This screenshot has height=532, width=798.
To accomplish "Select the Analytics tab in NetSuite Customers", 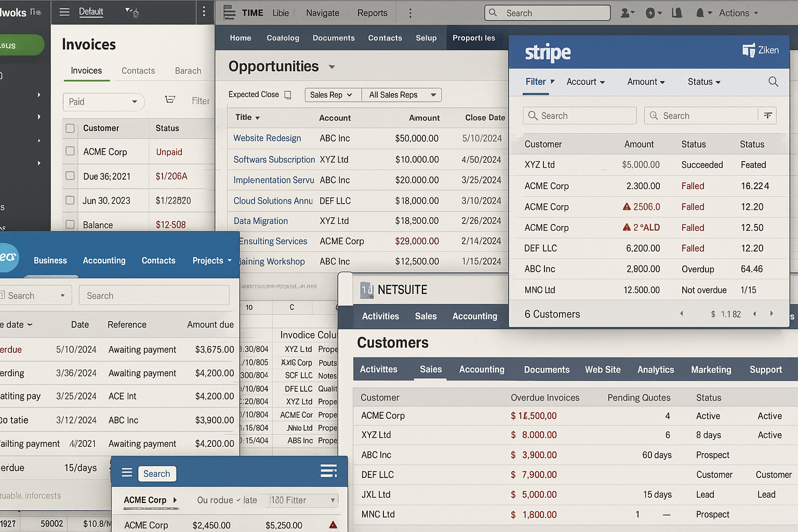I will pyautogui.click(x=656, y=369).
